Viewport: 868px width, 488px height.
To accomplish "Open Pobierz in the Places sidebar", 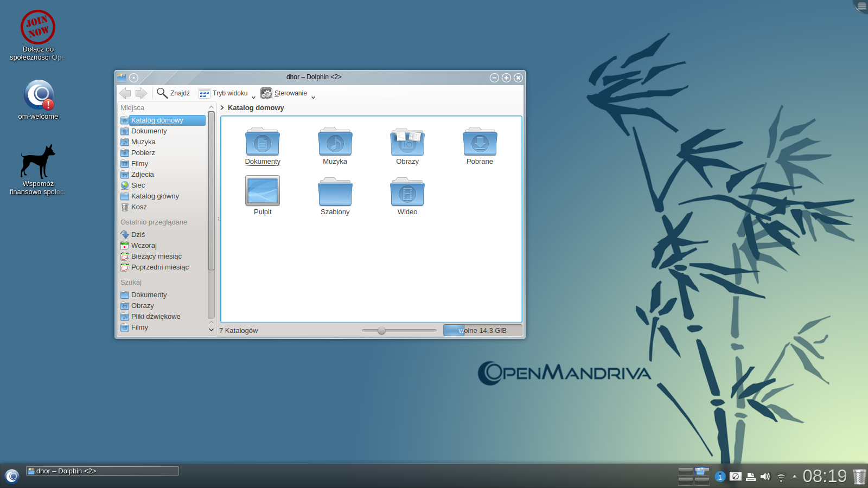I will click(163, 153).
